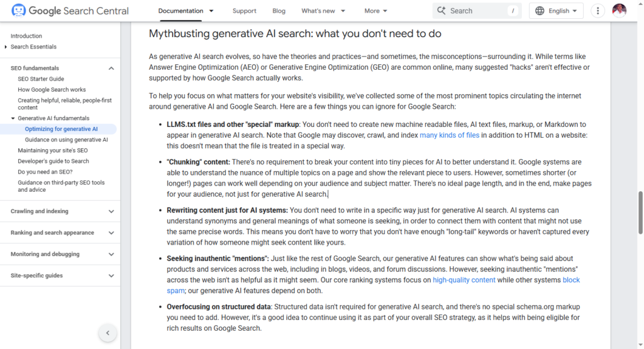This screenshot has height=349, width=644.
Task: Open the English language selector
Action: [556, 11]
